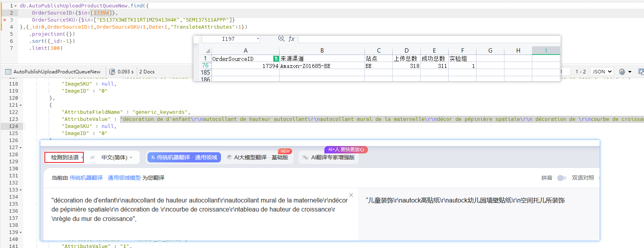The width and height of the screenshot is (644, 248).
Task: Click the OrderSourceID header cell
Action: pos(245,58)
